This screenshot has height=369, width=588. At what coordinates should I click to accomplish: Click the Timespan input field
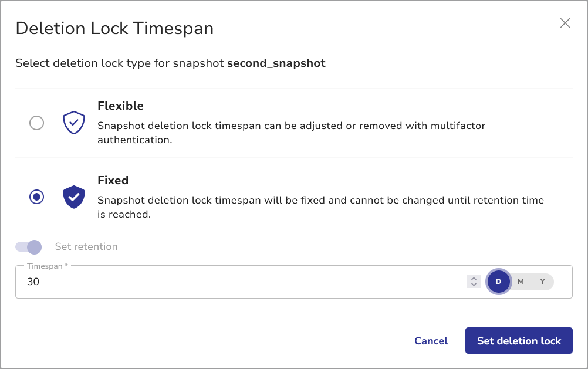235,282
